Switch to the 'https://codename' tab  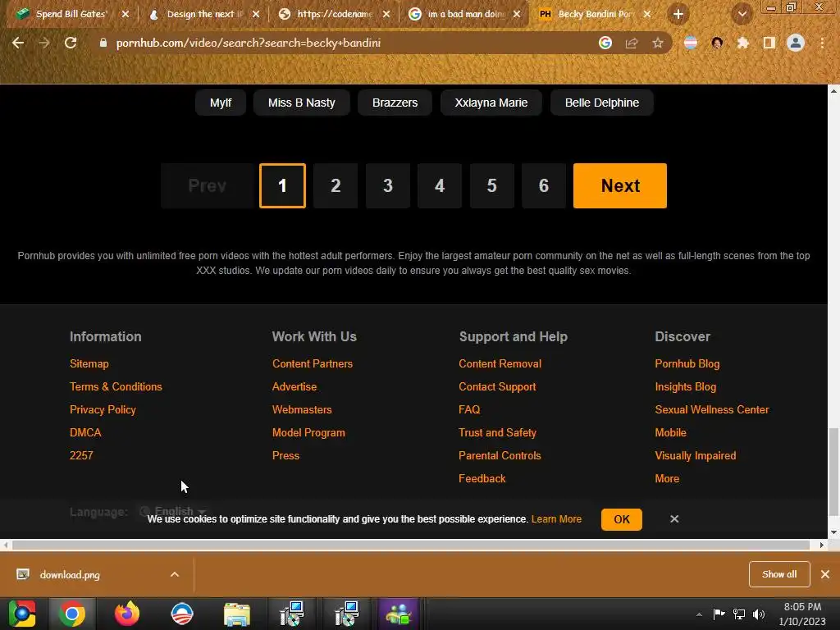tap(335, 14)
